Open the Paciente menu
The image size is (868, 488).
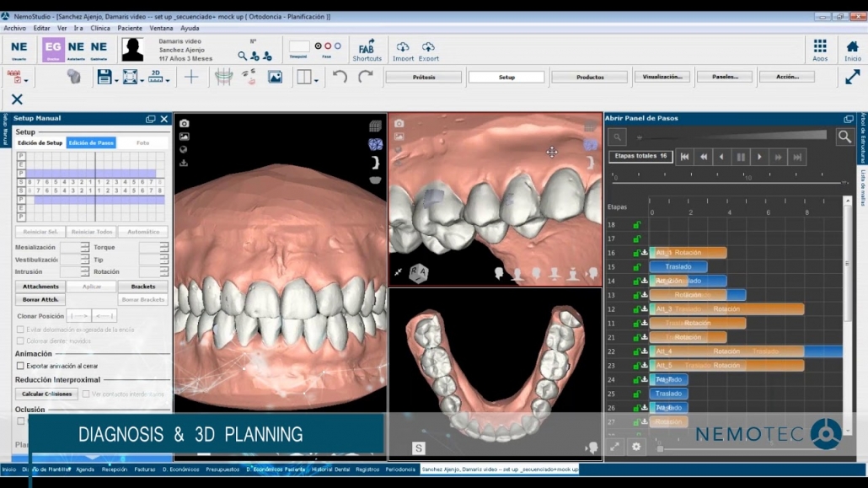(x=130, y=29)
